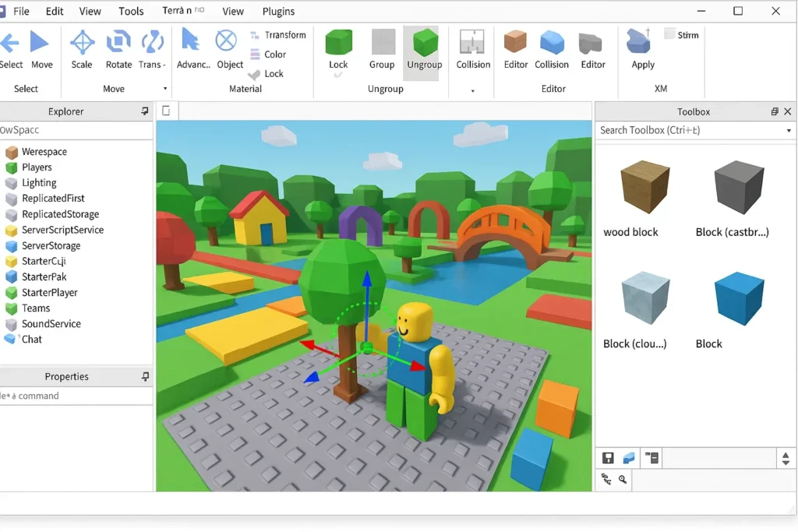Viewport: 798px width, 532px height.
Task: Click the Move arrow tool
Action: tap(41, 48)
